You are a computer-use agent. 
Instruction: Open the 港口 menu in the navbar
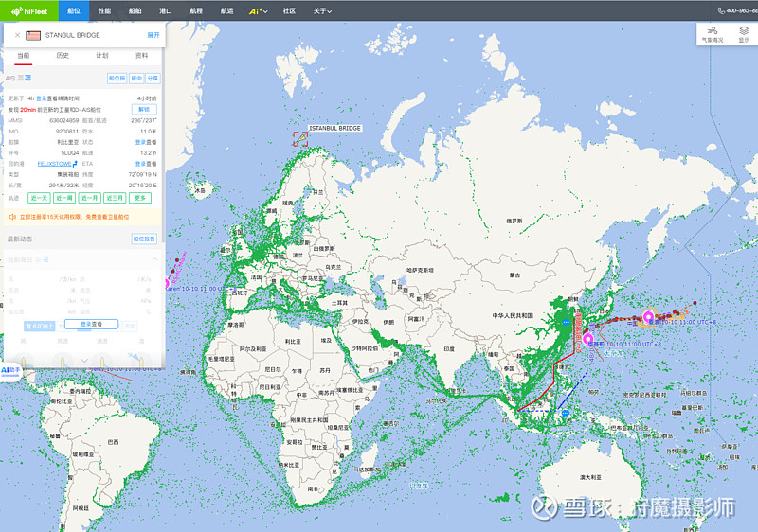tap(165, 10)
